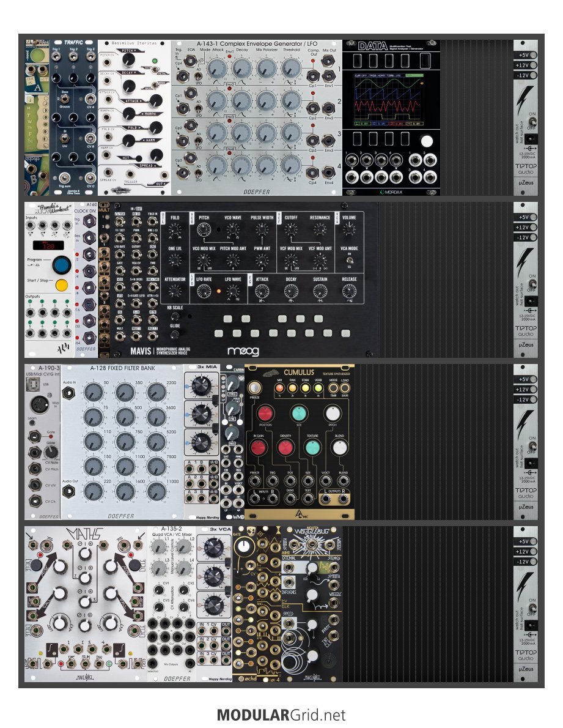This screenshot has height=728, width=563.
Task: Select the Wogglebug module
Action: [312, 604]
